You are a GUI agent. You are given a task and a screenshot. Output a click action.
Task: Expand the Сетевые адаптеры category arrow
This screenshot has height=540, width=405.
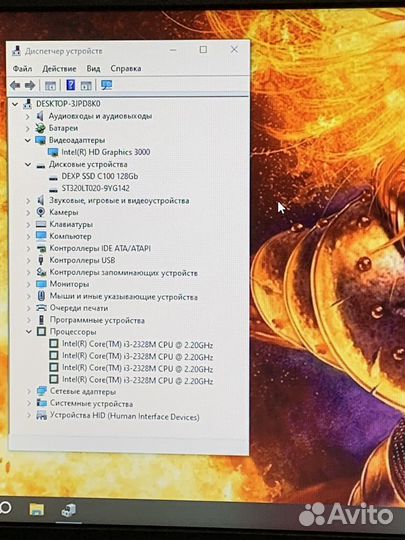click(x=29, y=392)
